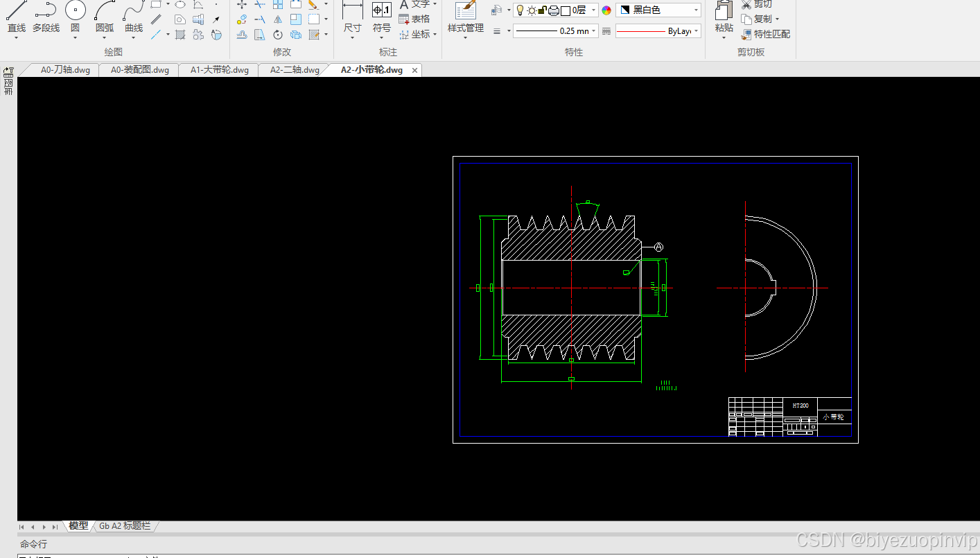Click the 剪切 cut button
Viewport: 980px width, 558px height.
(758, 4)
